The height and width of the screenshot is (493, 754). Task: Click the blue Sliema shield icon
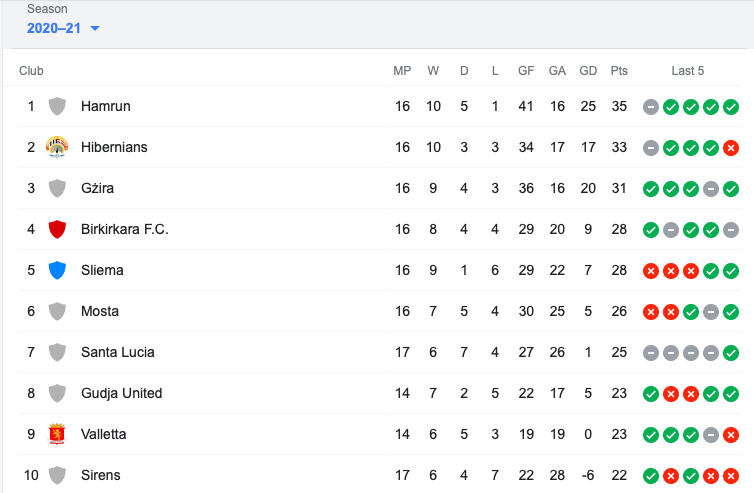click(x=57, y=270)
